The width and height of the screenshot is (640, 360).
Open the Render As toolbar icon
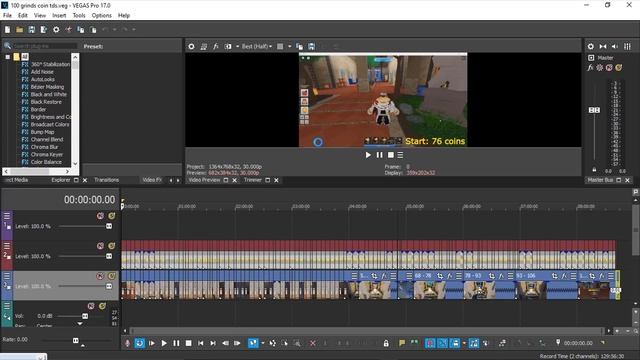click(44, 30)
